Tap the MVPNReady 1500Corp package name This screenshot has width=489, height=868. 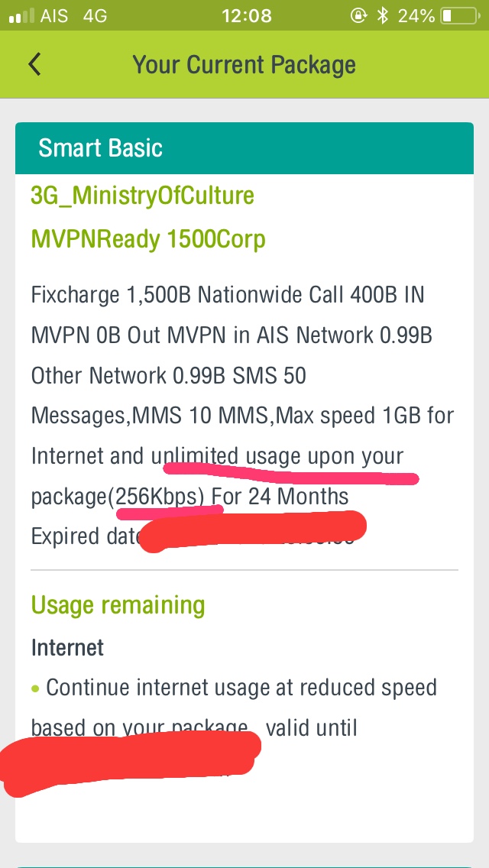(x=148, y=239)
